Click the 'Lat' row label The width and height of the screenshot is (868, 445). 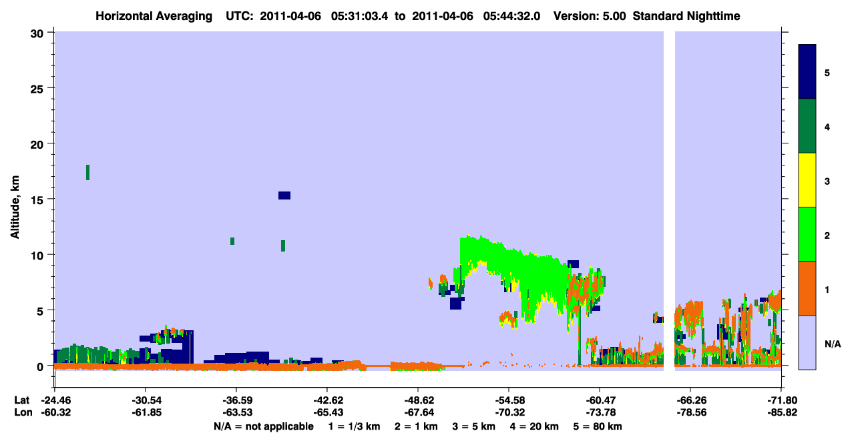pos(22,400)
